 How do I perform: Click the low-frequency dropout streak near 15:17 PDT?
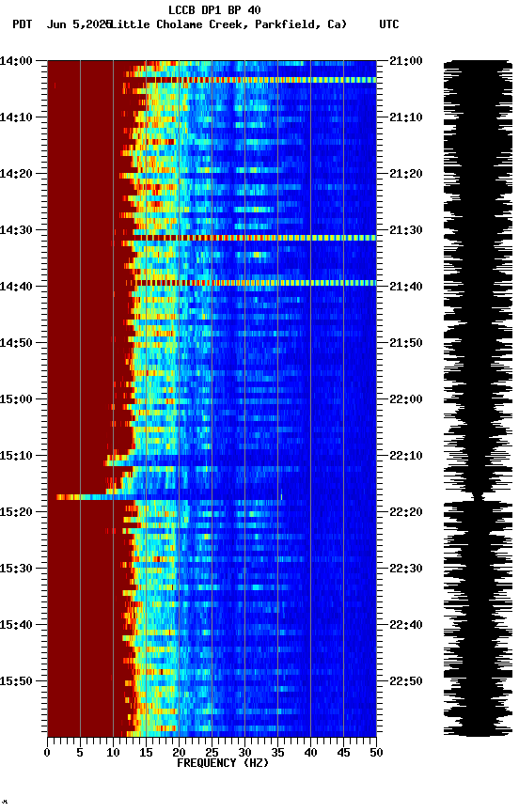pos(95,498)
